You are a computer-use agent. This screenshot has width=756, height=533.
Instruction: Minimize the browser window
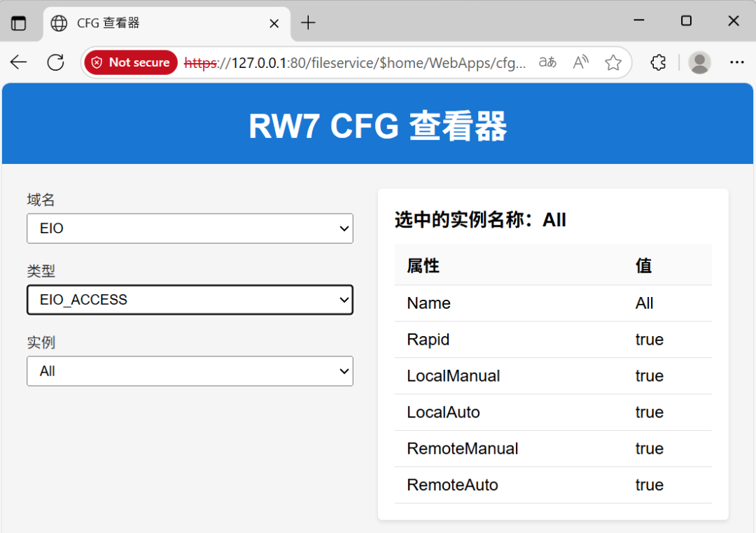point(639,20)
